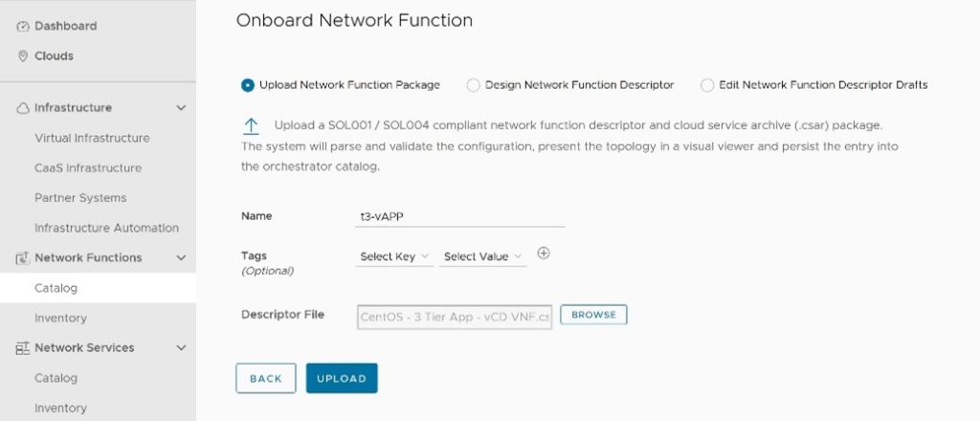Click the Network Functions section icon
Viewport: 980px width, 421px height.
click(x=23, y=258)
